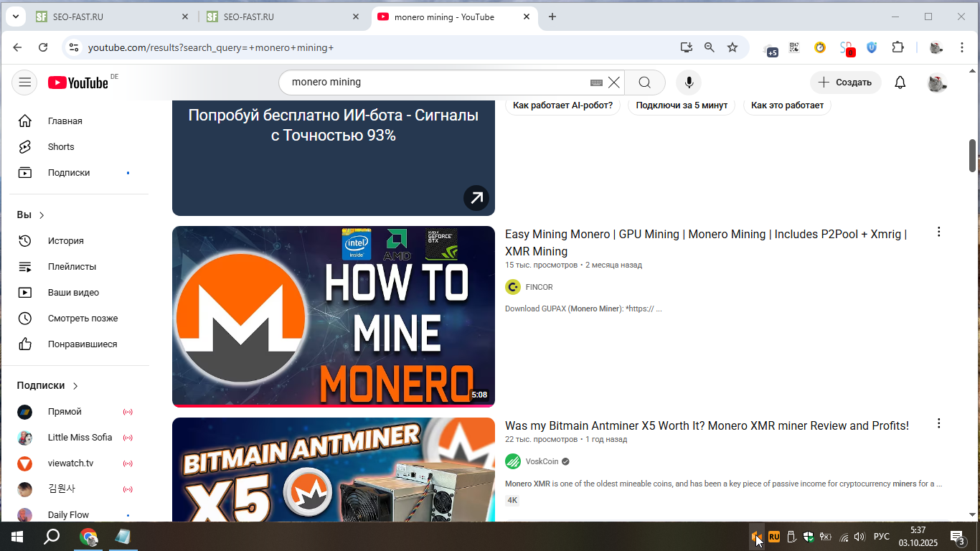
Task: Install the app using the address bar icon
Action: coord(687,47)
